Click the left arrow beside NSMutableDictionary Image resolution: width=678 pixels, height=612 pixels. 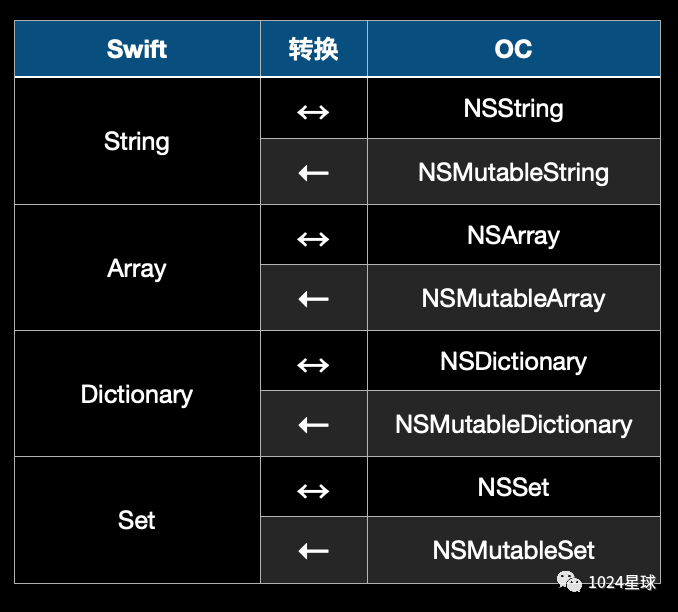[x=313, y=425]
